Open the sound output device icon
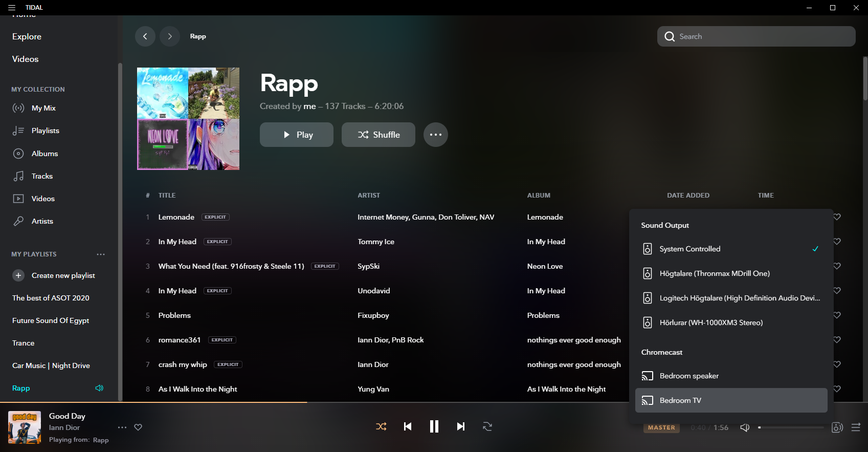This screenshot has width=868, height=452. coord(837,427)
